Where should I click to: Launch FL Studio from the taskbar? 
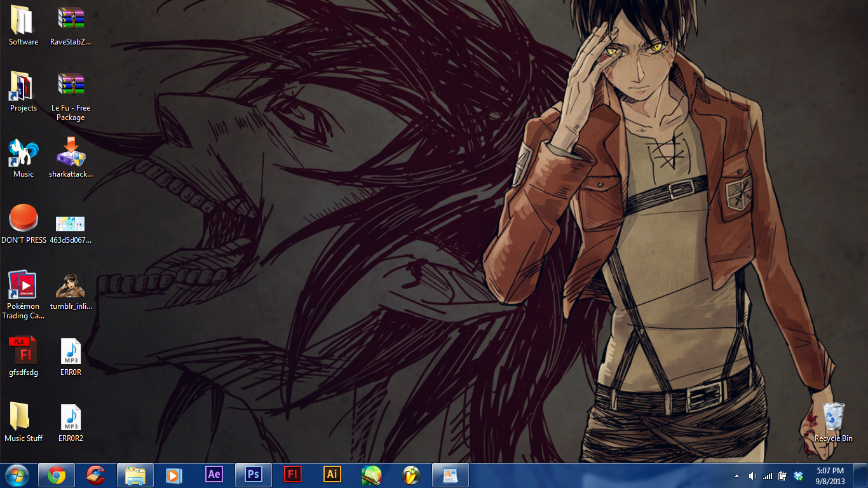pos(411,475)
